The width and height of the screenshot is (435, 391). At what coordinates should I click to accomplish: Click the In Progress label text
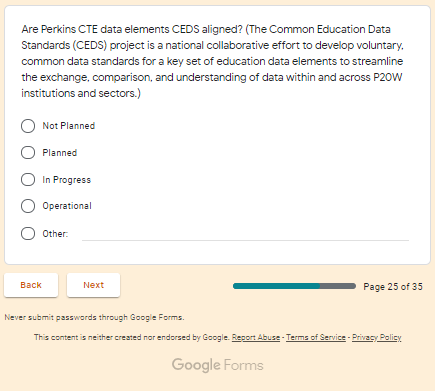(x=67, y=180)
